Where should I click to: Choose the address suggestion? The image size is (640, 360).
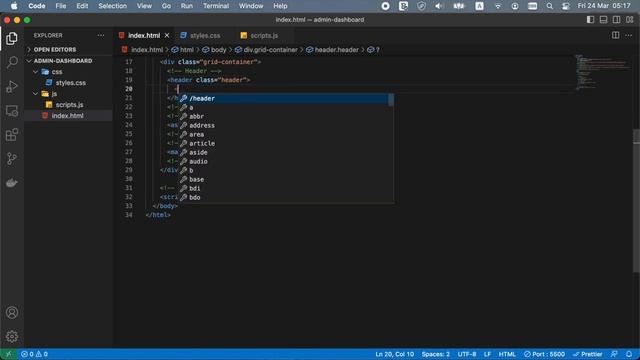coord(285,125)
